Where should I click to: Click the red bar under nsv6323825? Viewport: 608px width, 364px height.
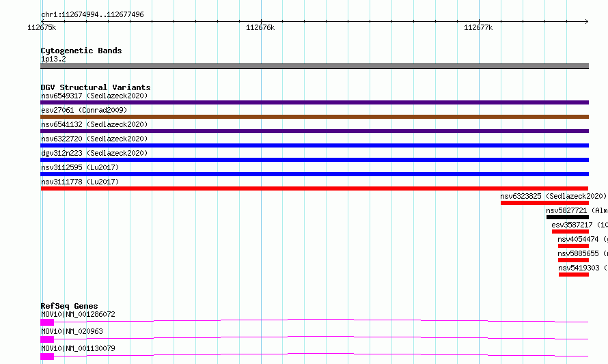tap(544, 203)
